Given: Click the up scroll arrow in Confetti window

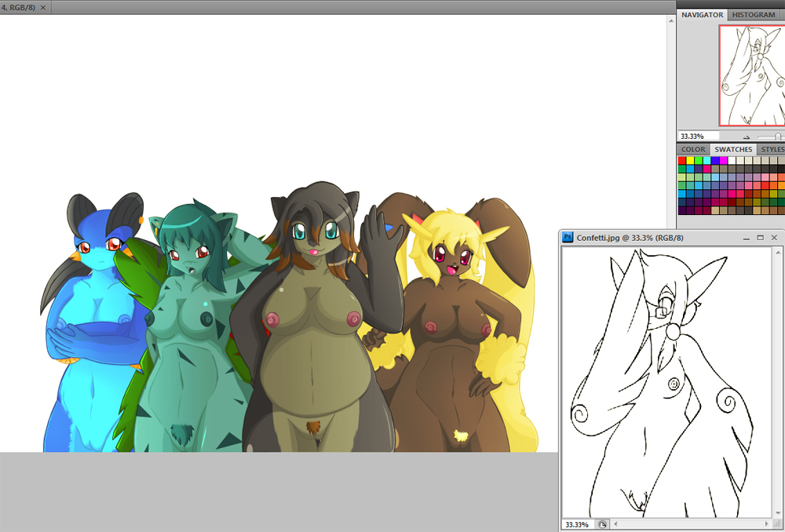Looking at the screenshot, I should click(x=778, y=253).
